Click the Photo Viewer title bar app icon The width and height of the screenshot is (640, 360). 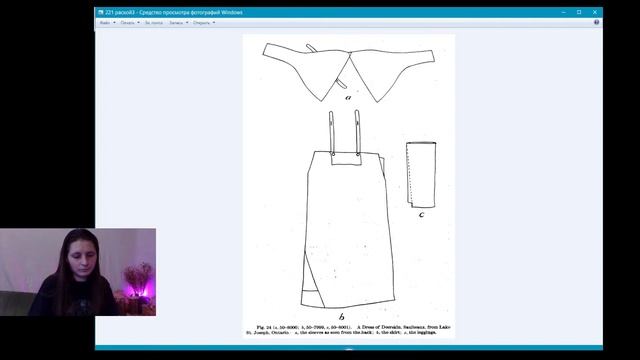(x=101, y=12)
